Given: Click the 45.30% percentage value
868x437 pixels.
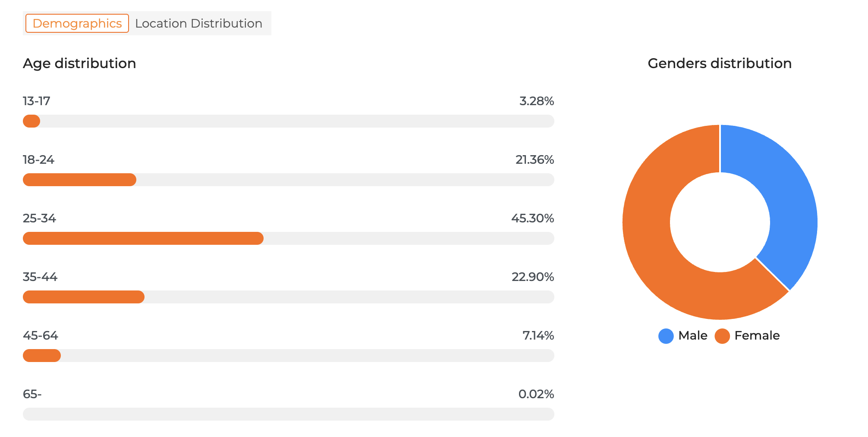Looking at the screenshot, I should [x=532, y=218].
